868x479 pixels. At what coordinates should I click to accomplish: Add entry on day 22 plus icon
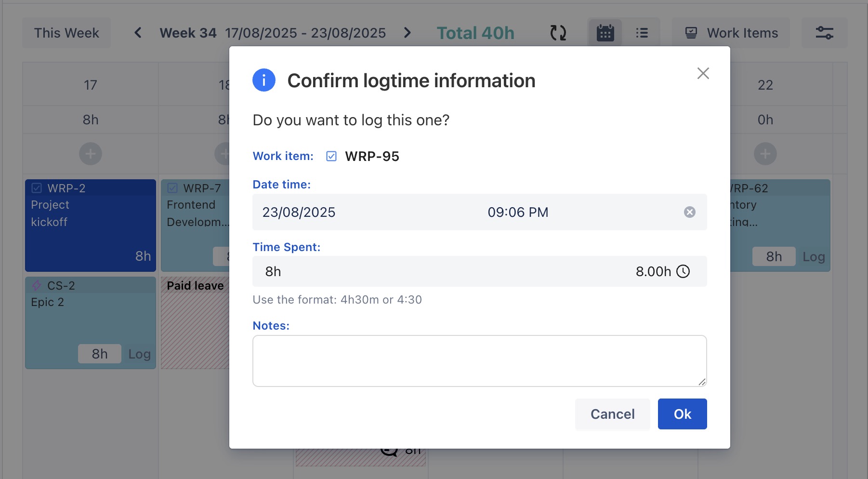[x=765, y=154]
